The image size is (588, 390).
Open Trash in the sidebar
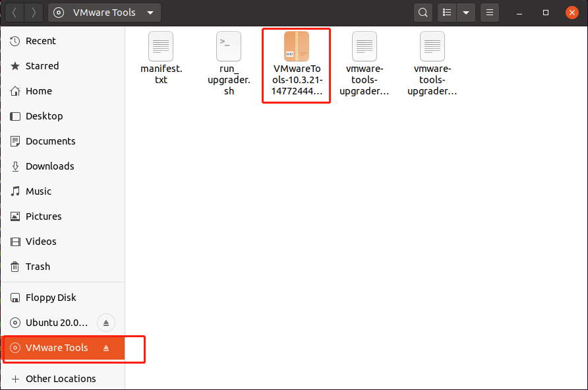point(63,267)
